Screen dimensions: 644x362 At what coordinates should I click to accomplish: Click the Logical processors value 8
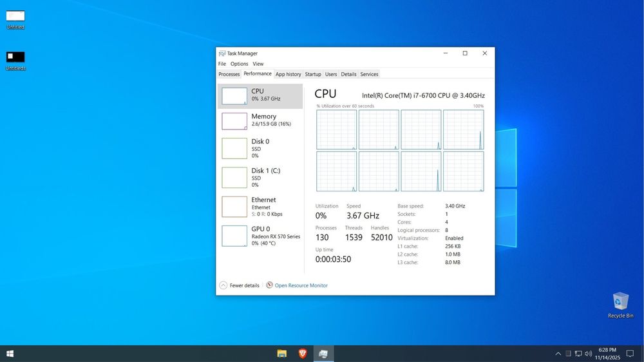(446, 230)
